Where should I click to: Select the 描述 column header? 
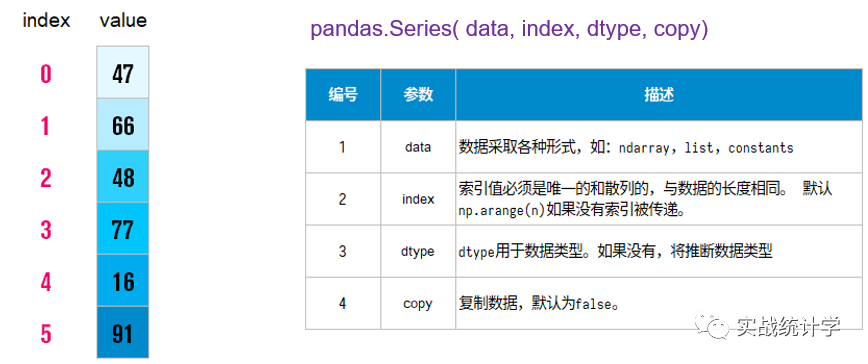pyautogui.click(x=659, y=95)
